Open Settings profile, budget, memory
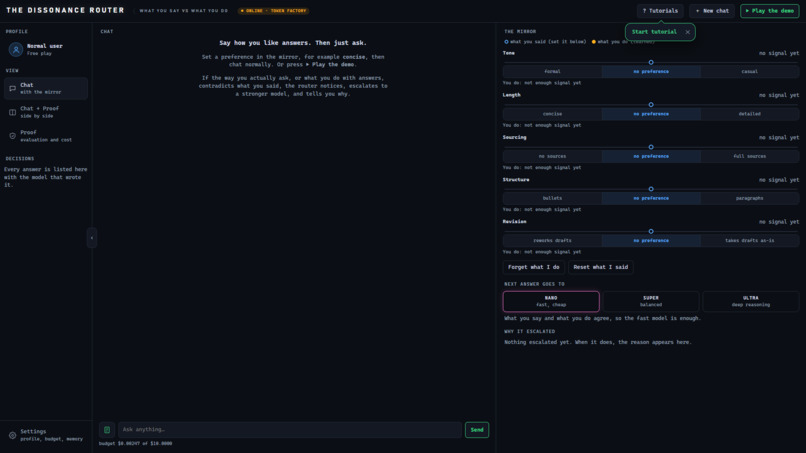 (x=46, y=435)
